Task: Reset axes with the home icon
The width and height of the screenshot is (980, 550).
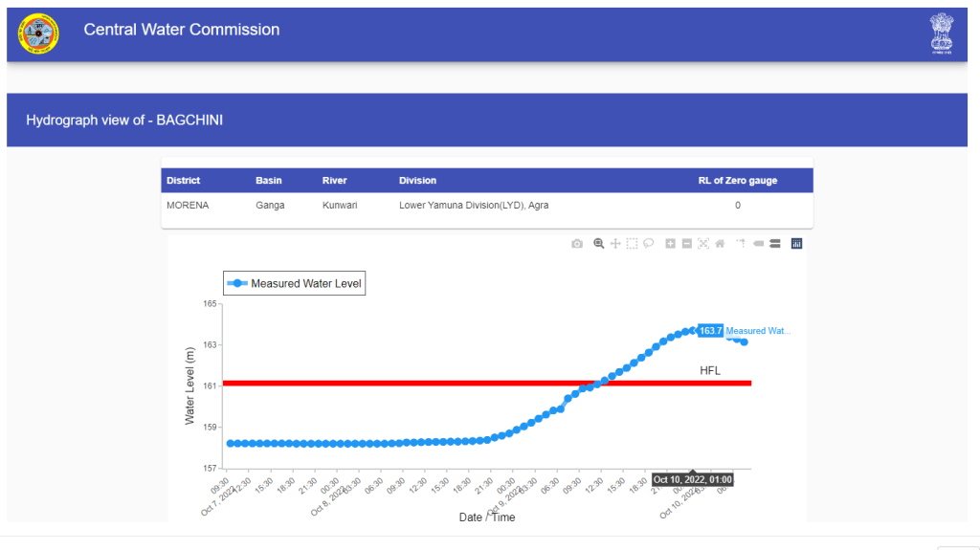Action: 720,244
